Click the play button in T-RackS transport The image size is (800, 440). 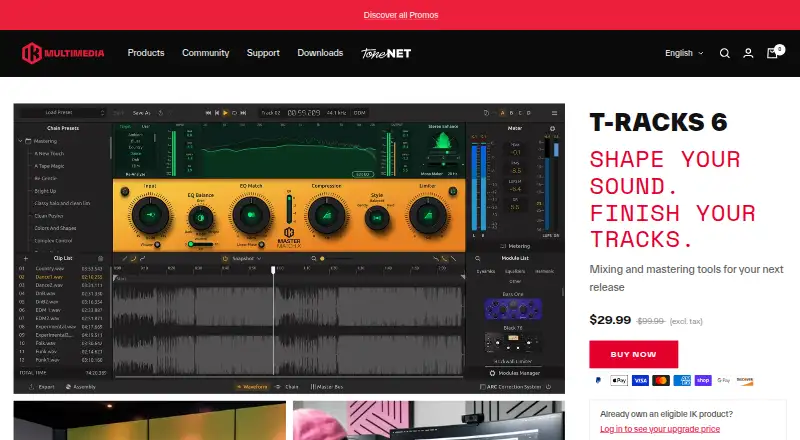pyautogui.click(x=225, y=113)
